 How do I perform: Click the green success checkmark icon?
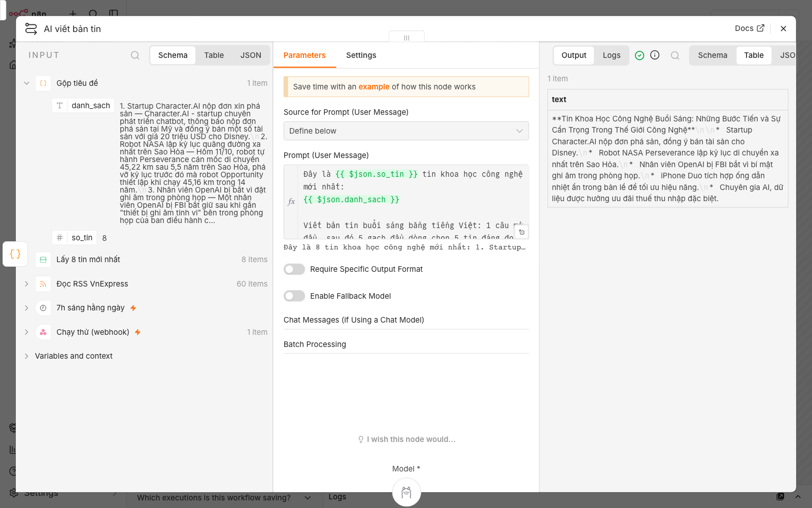click(639, 55)
